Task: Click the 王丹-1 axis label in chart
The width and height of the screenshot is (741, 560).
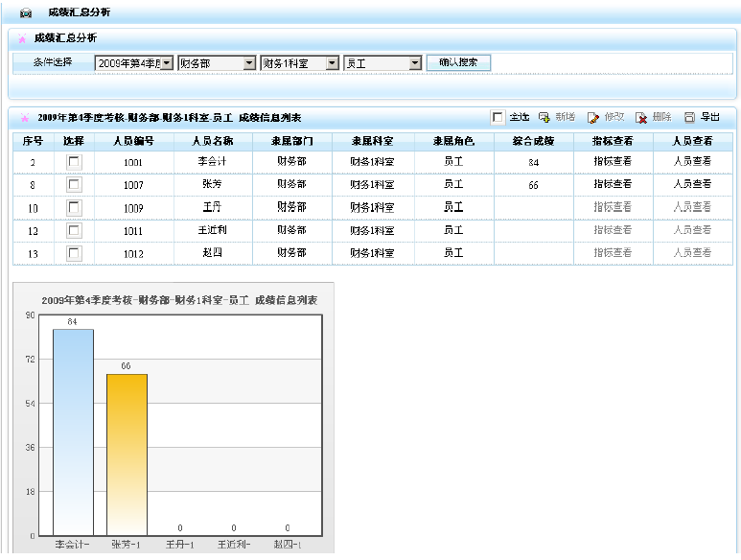Action: tap(180, 545)
